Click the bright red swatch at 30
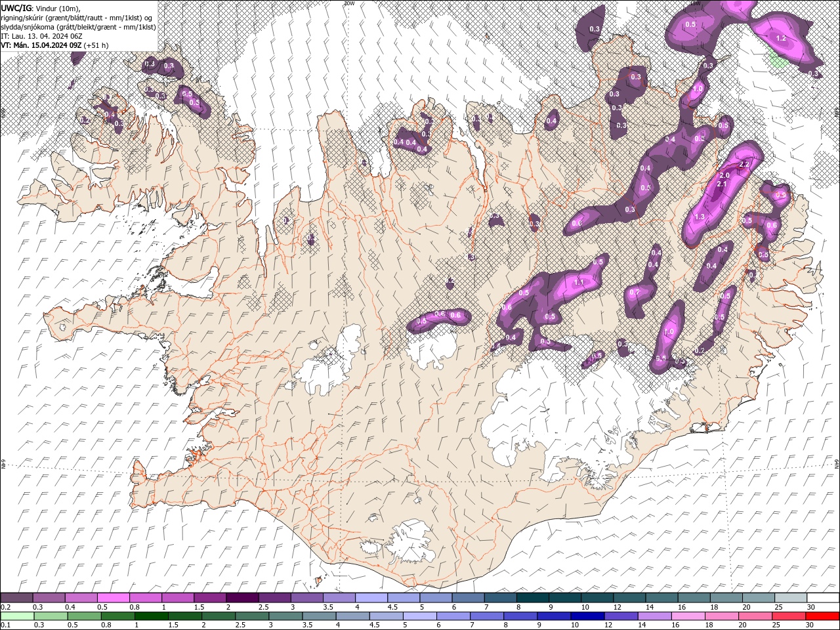The height and width of the screenshot is (630, 840). [822, 616]
